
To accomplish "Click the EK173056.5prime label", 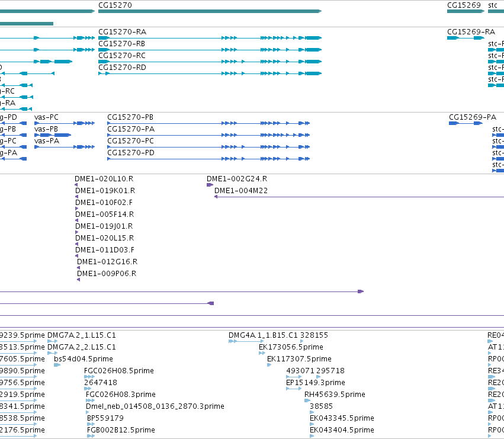I will 291,347.
